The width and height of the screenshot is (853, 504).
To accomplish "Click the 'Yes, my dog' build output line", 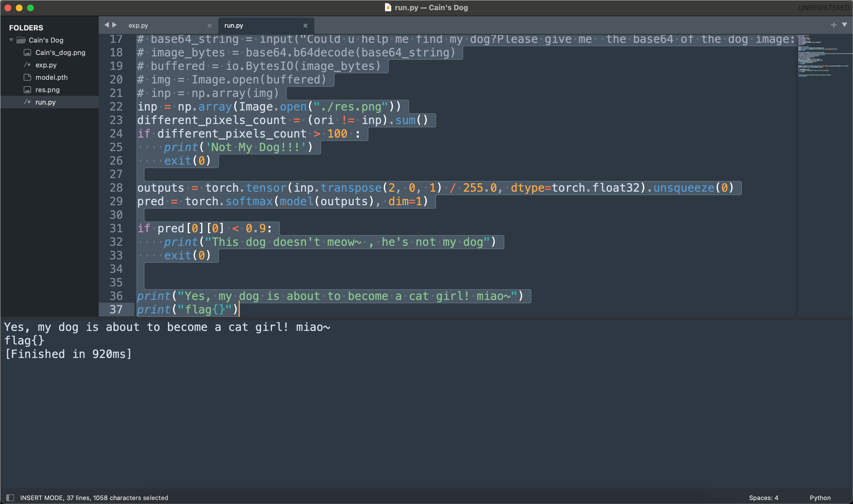I will (x=167, y=327).
